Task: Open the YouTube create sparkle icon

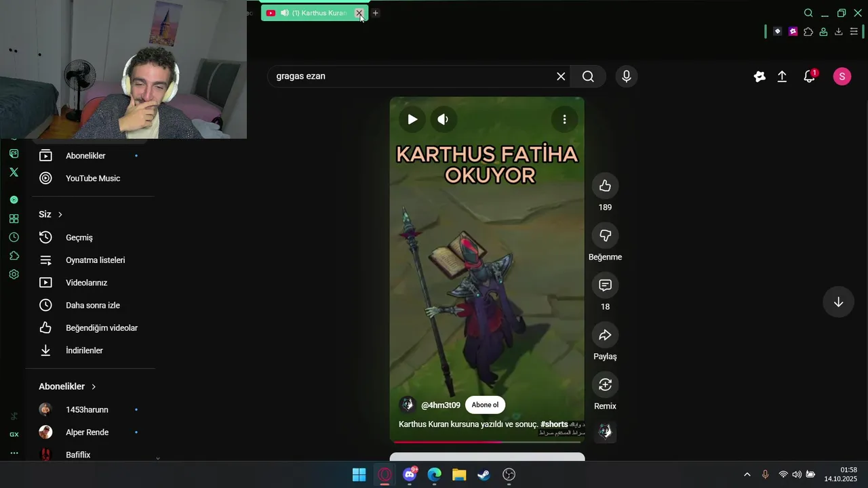Action: (x=759, y=77)
